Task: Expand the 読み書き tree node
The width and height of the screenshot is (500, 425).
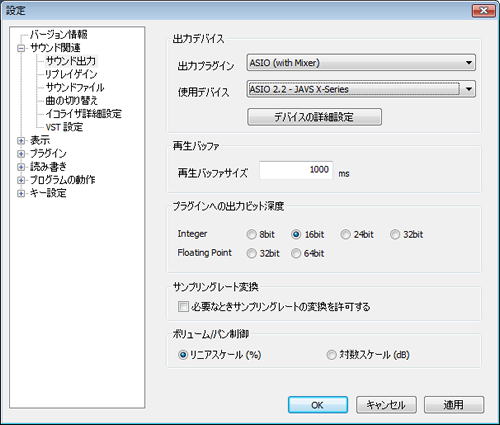Action: pyautogui.click(x=21, y=167)
